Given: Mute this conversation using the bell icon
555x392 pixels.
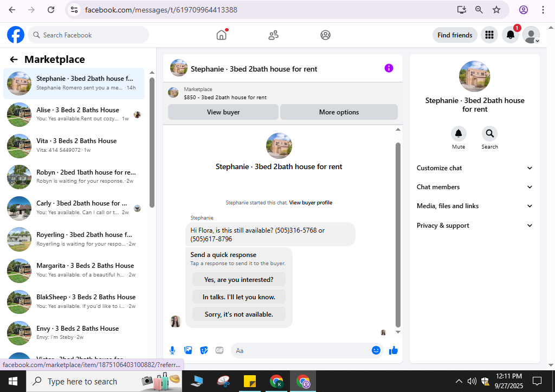Looking at the screenshot, I should click(x=459, y=133).
